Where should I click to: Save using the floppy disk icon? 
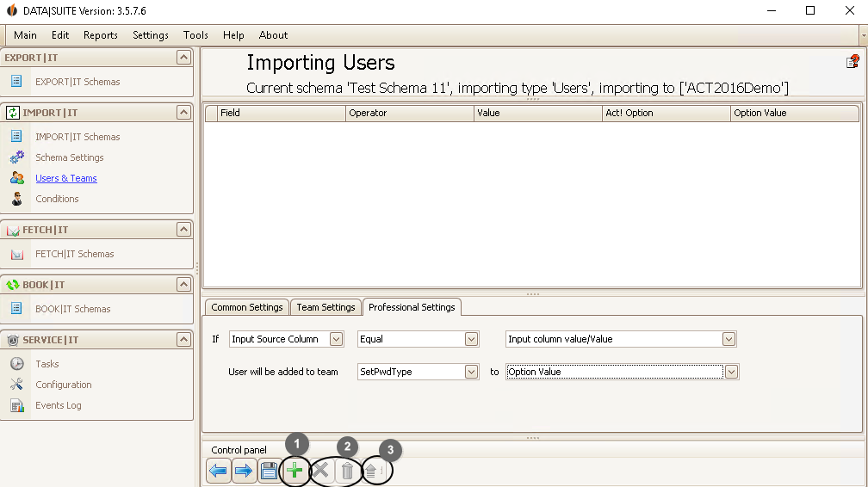tap(269, 471)
